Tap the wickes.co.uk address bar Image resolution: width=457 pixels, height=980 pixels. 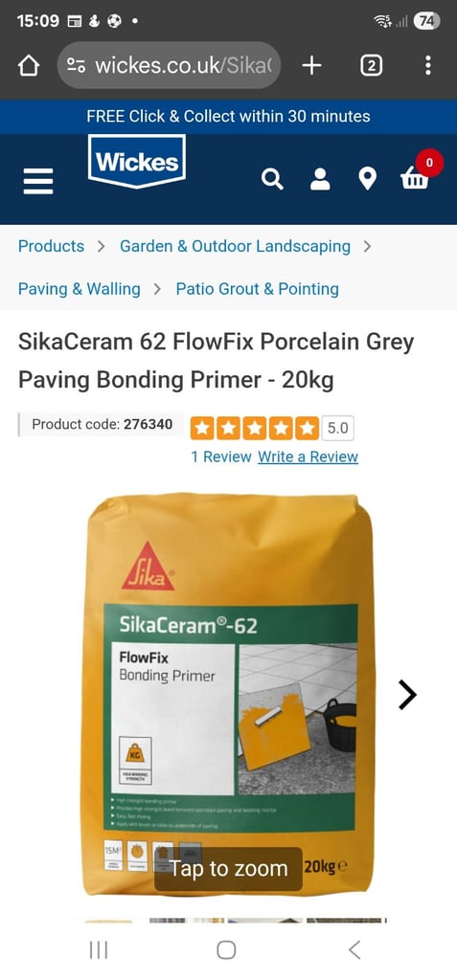[169, 65]
